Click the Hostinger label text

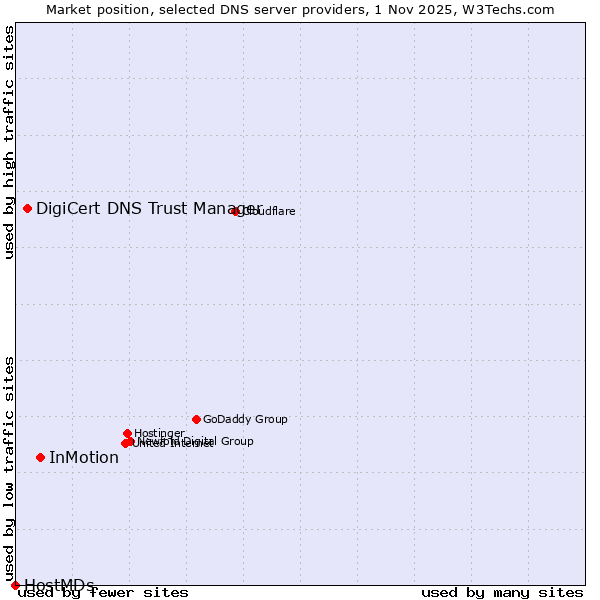click(159, 433)
